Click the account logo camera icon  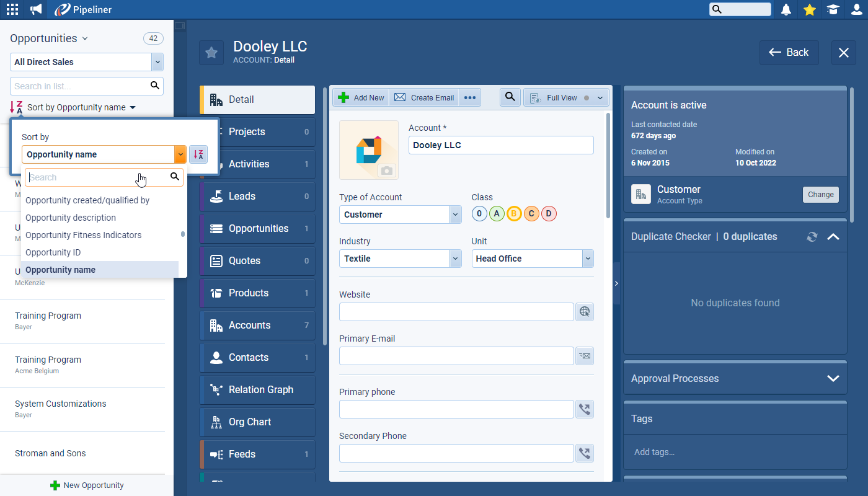(x=387, y=170)
